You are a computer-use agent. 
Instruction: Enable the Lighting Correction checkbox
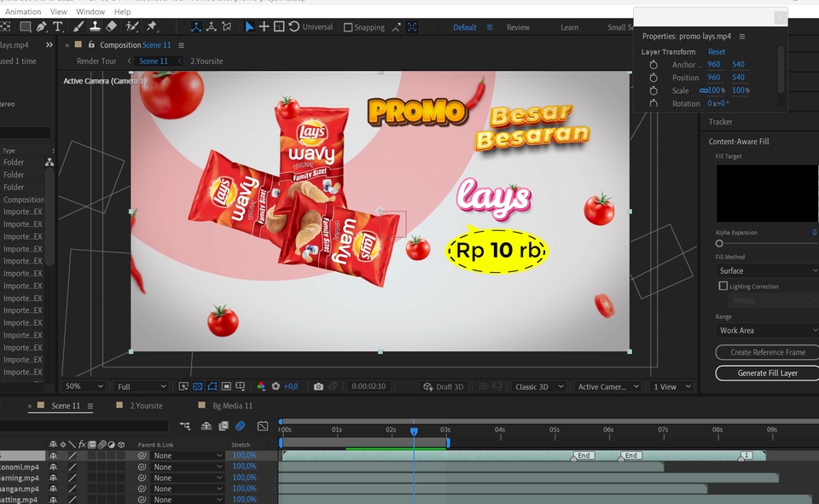(x=723, y=286)
